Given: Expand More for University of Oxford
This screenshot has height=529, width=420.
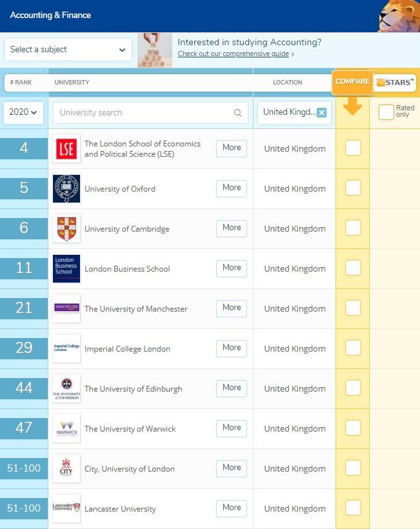Looking at the screenshot, I should point(232,188).
